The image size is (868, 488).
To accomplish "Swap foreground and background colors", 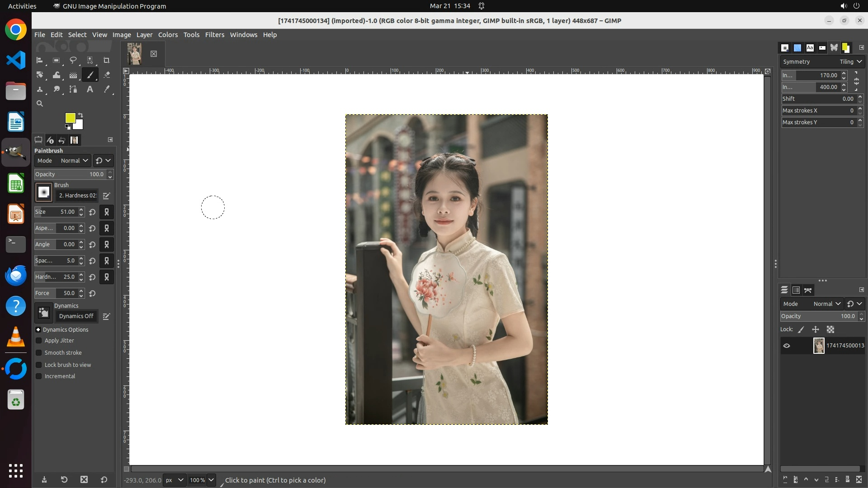I will point(80,115).
